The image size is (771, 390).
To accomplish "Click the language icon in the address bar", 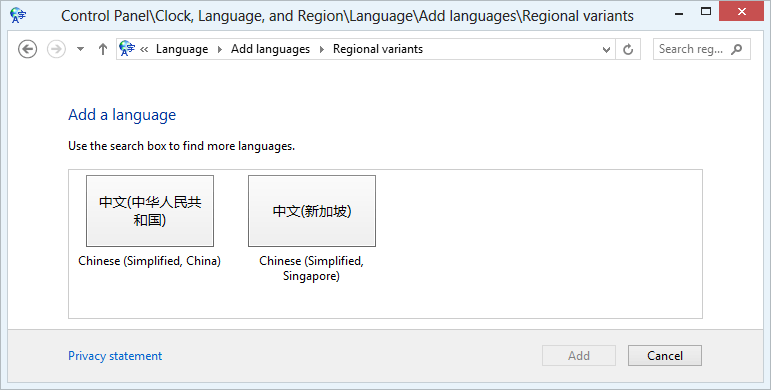I will point(127,49).
